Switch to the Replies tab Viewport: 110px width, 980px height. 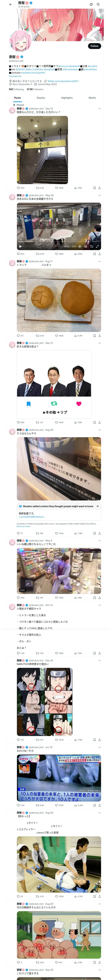[41, 98]
